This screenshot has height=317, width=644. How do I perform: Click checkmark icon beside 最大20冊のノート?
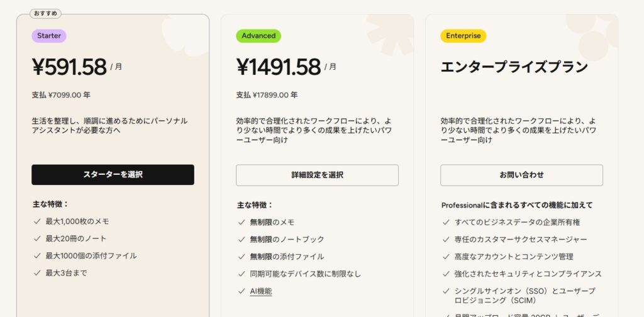click(x=36, y=238)
